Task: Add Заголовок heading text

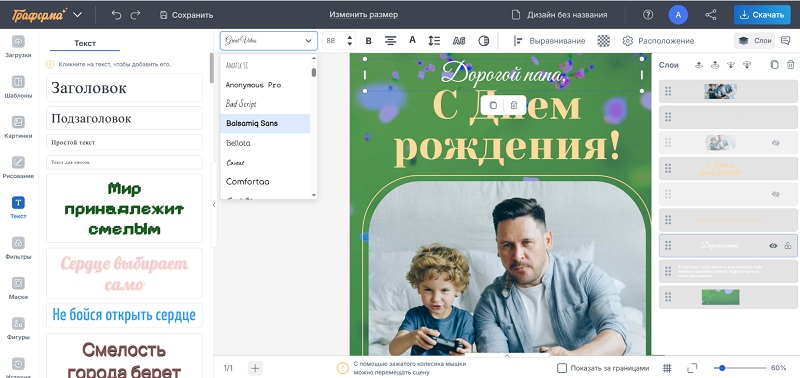Action: [x=124, y=88]
